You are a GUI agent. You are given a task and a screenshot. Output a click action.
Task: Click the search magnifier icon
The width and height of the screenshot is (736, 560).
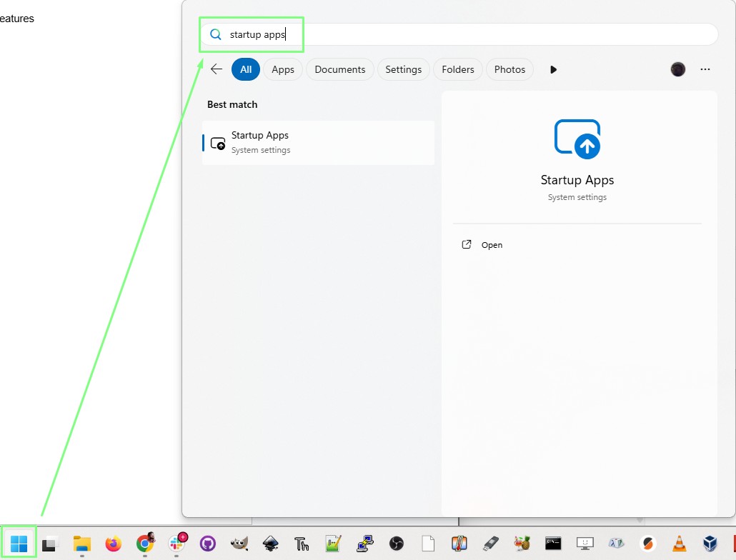(216, 34)
